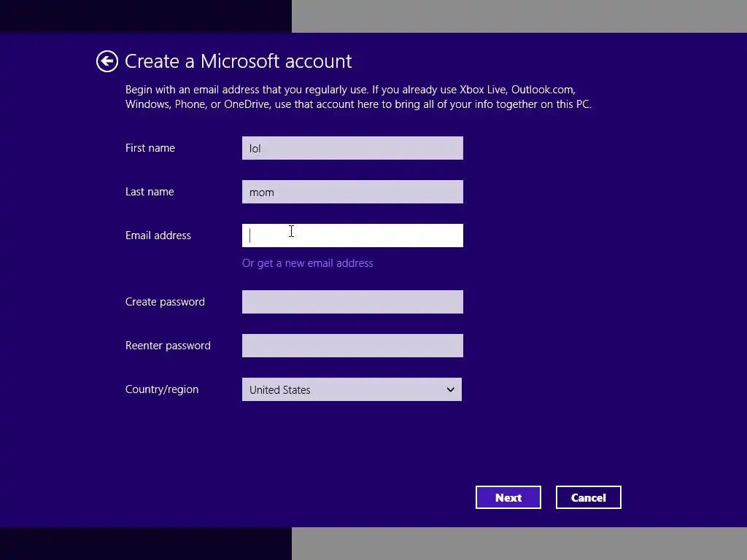Click the 'Last name' label
Viewport: 747px width, 560px height.
[x=150, y=192]
